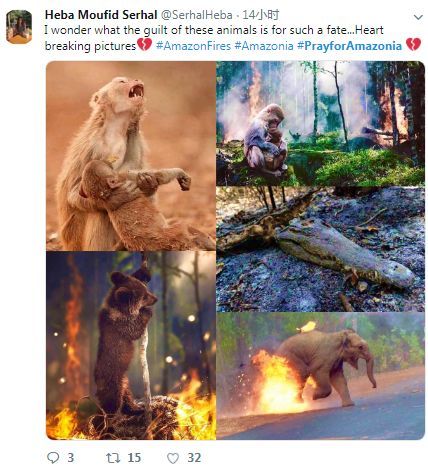
Task: Open the #Amazonia hashtag
Action: (x=264, y=46)
